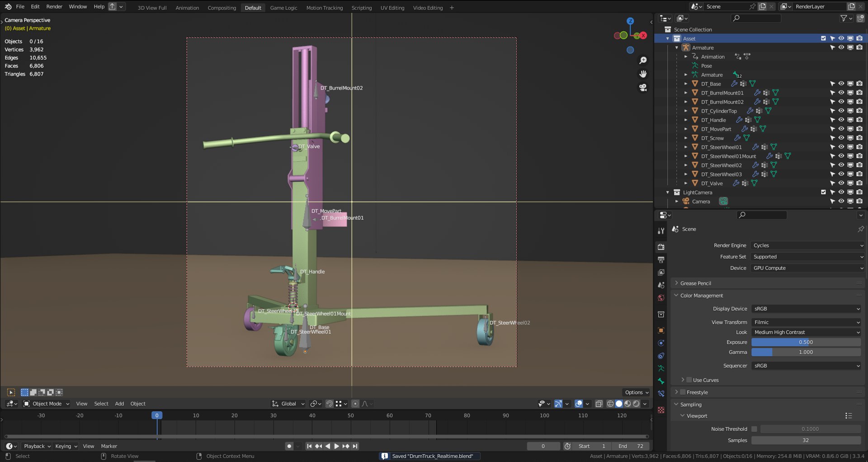The height and width of the screenshot is (462, 868).
Task: Open the Device GPU Compute dropdown
Action: tap(808, 268)
